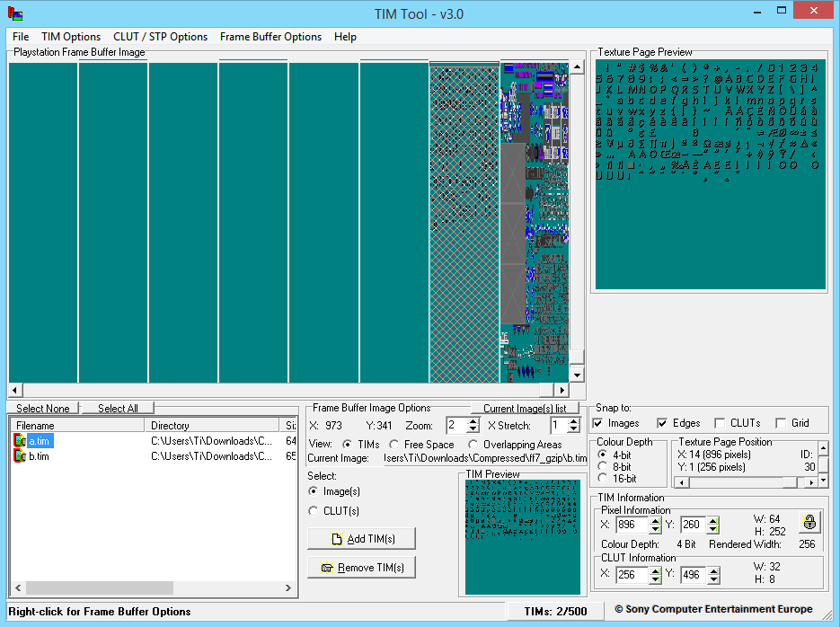Click the hatched selected TIM in frame buffer
The height and width of the screenshot is (627, 840).
pyautogui.click(x=464, y=224)
